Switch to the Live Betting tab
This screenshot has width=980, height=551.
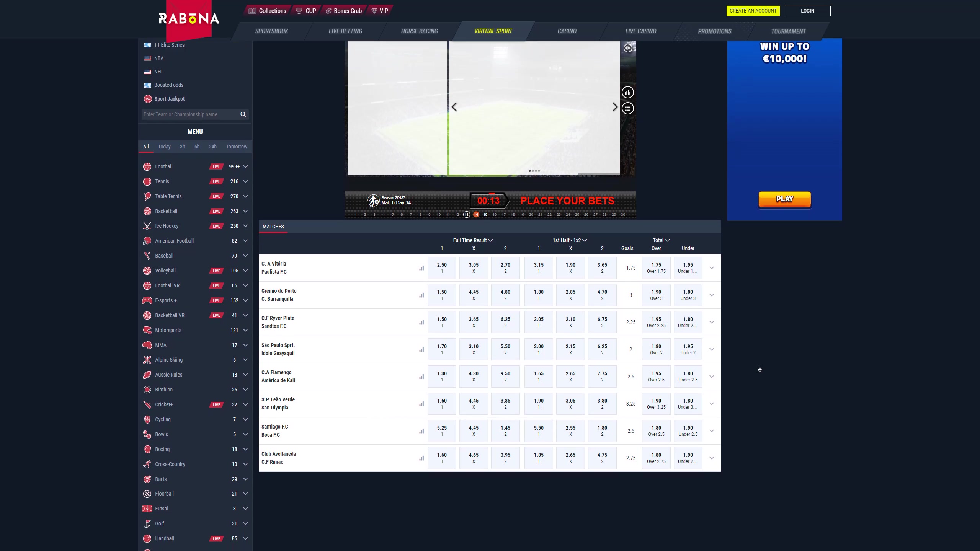click(x=345, y=31)
